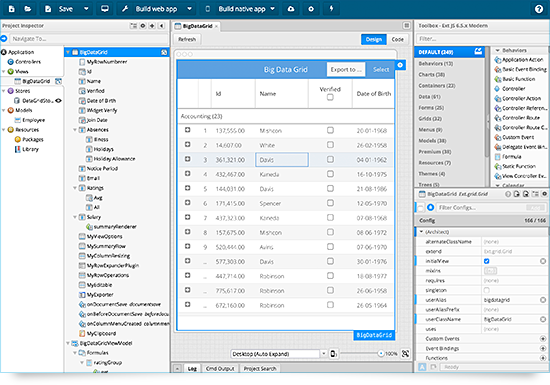Open the Desktop (Auto Expand) combo box

pyautogui.click(x=279, y=353)
